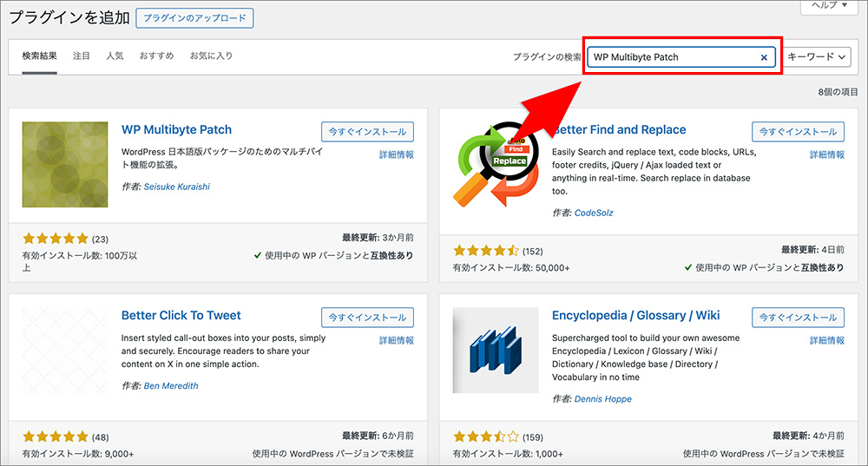Image resolution: width=868 pixels, height=466 pixels.
Task: Click the プラグインを追加 page heading
Action: 69,17
